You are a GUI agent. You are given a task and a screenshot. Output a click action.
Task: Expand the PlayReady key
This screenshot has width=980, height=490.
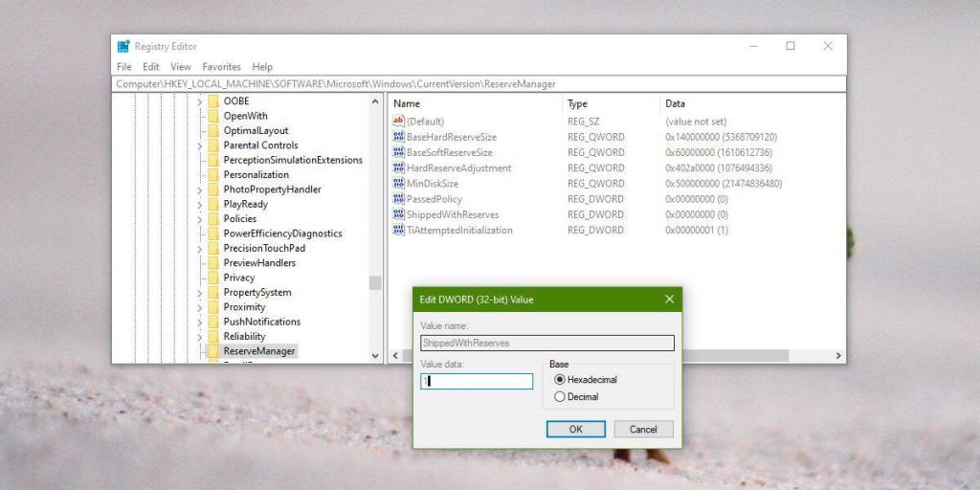[199, 205]
